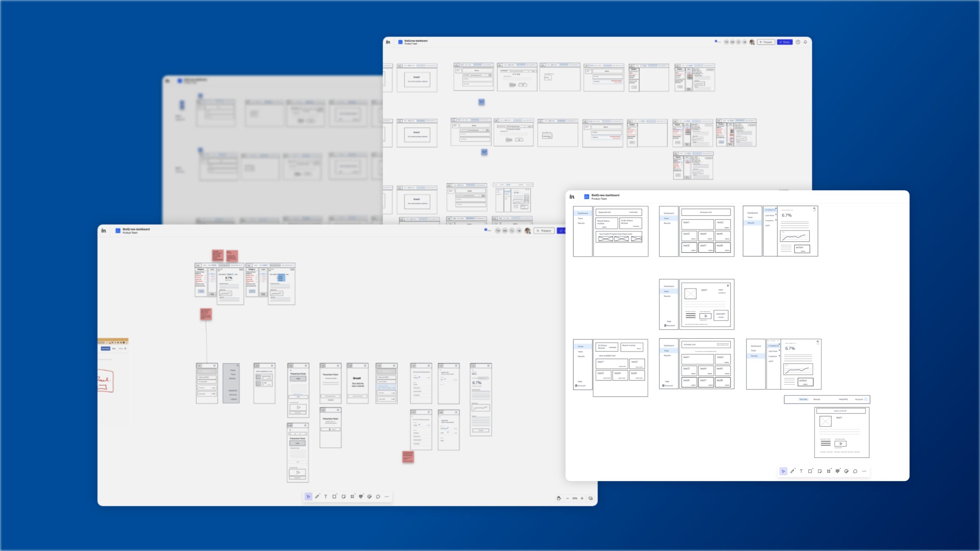Click the 'BioIQ new dashboard' title in the right window
This screenshot has height=551, width=980.
coord(605,195)
